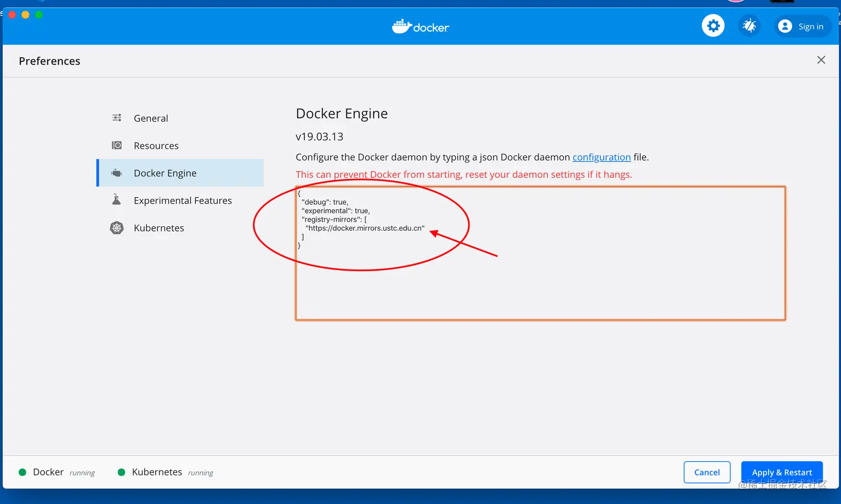
Task: Click the "debug": true line
Action: 325,202
